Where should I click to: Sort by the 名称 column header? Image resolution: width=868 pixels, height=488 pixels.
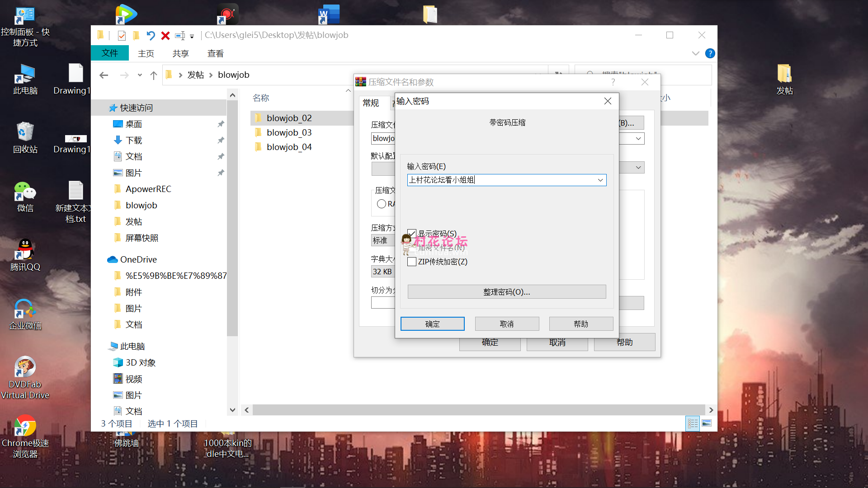[x=261, y=98]
